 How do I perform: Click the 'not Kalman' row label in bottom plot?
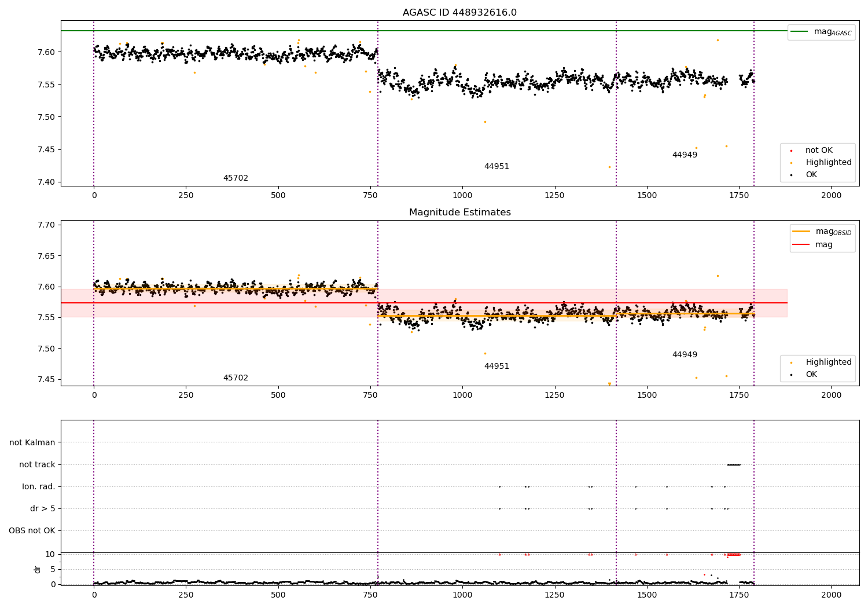32,443
